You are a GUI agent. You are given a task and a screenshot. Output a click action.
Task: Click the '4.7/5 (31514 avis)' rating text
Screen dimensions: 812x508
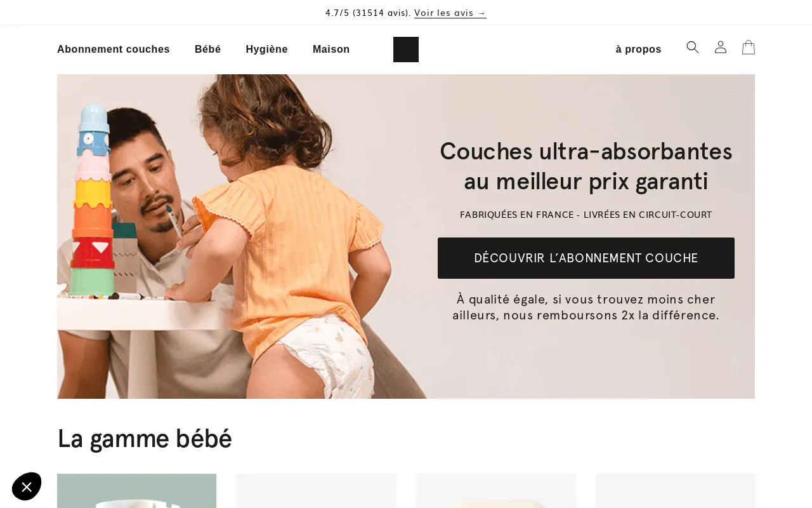pos(368,13)
